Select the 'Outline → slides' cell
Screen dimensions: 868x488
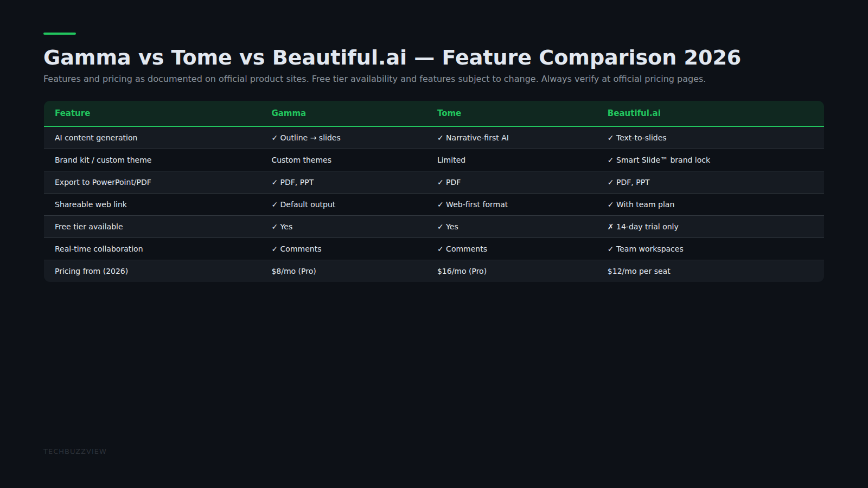[x=306, y=138]
